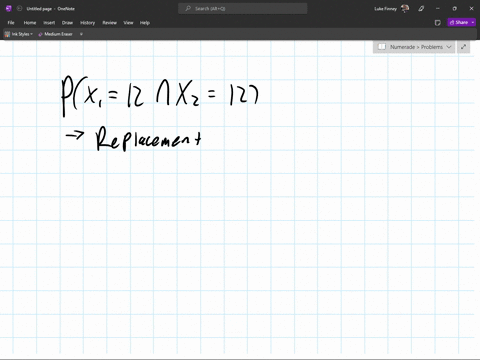480x360 pixels.
Task: Click the back arrow in title bar
Action: coord(19,9)
